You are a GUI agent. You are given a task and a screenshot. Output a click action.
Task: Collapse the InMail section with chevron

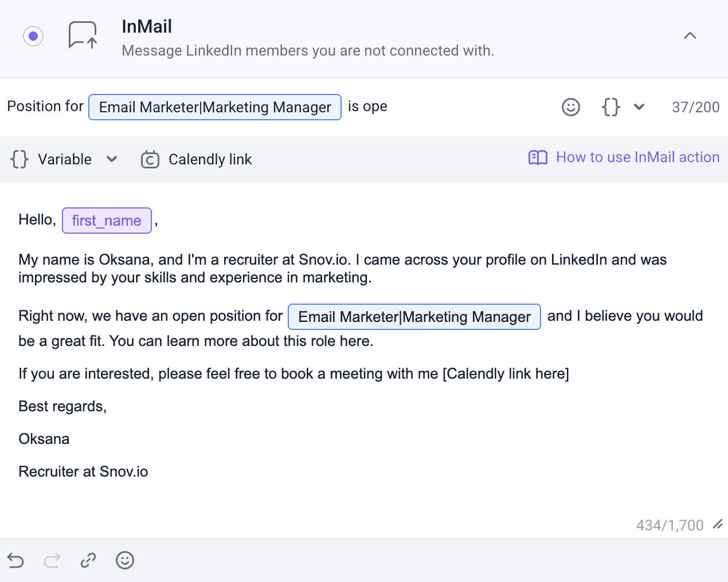690,36
